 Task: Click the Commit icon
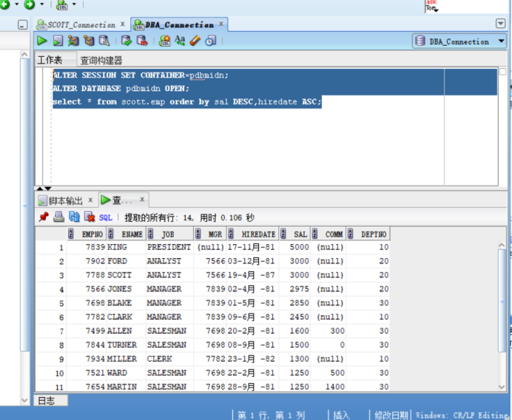[126, 41]
